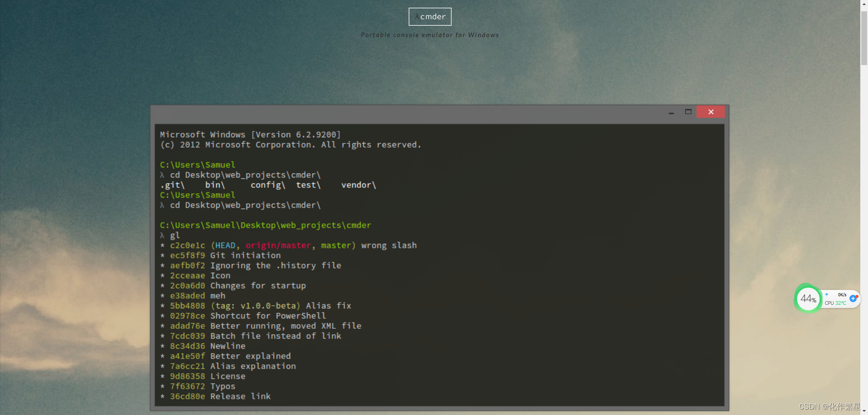868x415 pixels.
Task: Click the blue plus icon on floating widget
Action: point(853,298)
